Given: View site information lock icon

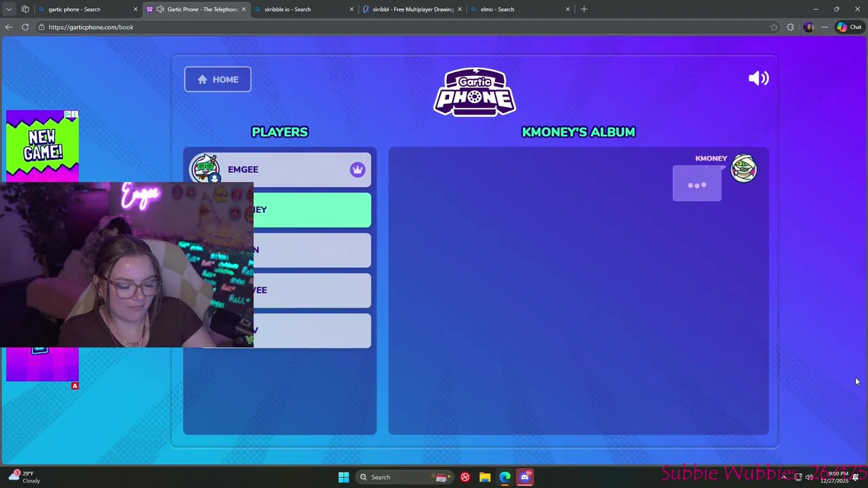Looking at the screenshot, I should pos(41,27).
